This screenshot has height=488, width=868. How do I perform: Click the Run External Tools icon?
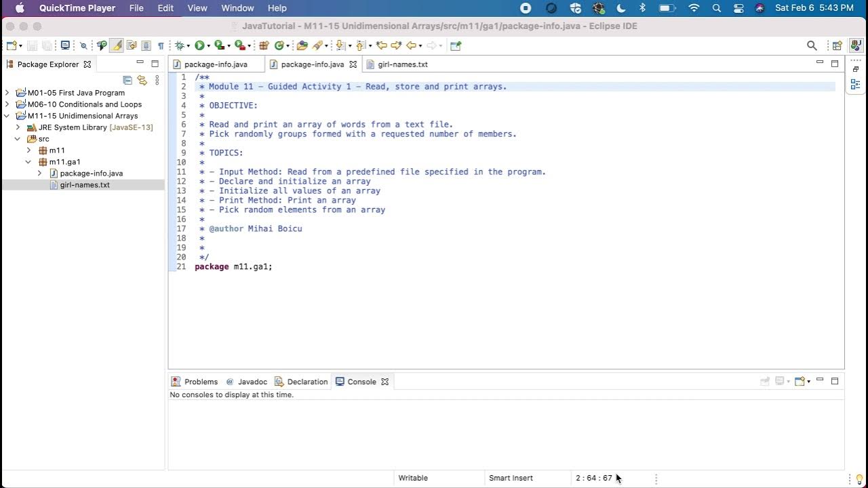click(239, 45)
